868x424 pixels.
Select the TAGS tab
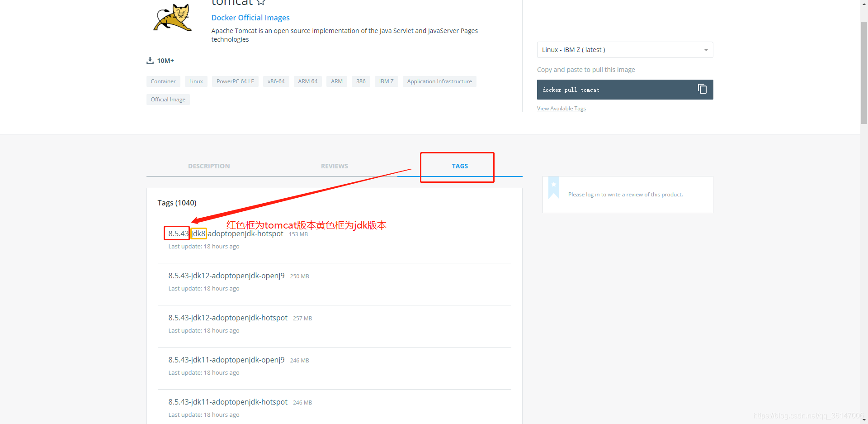460,166
